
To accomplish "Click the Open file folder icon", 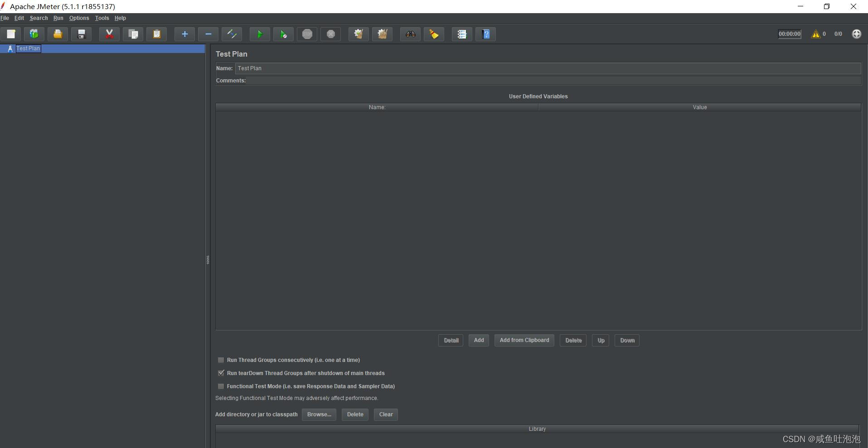I will pyautogui.click(x=58, y=34).
